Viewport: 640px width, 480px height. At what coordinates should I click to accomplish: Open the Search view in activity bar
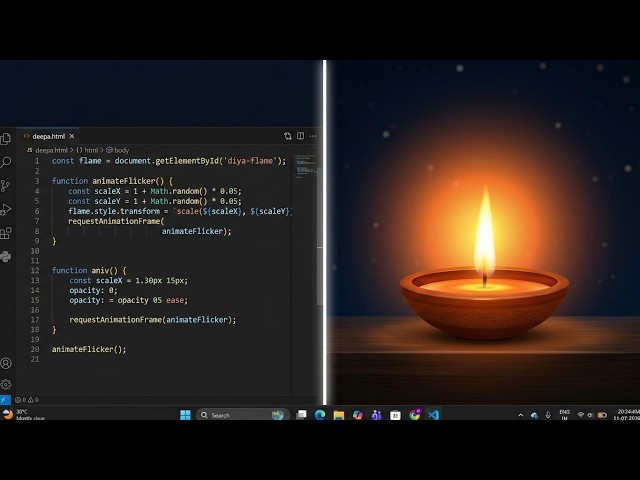[6, 162]
